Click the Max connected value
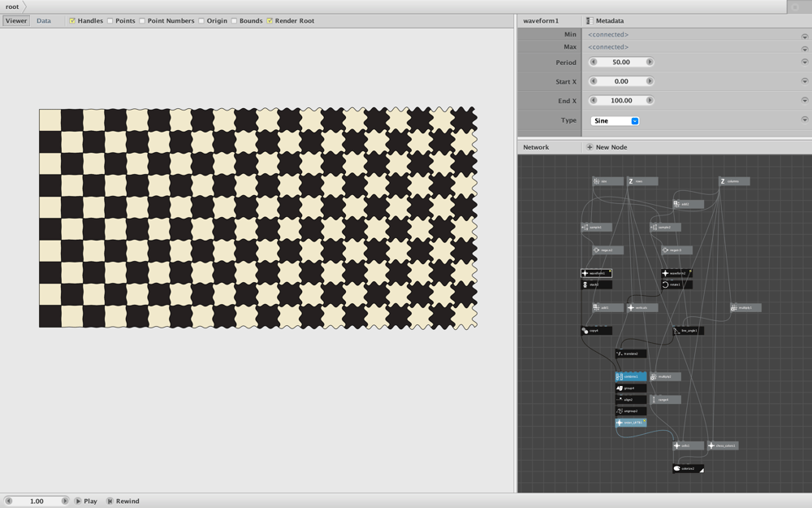Image resolution: width=812 pixels, height=508 pixels. click(x=608, y=47)
